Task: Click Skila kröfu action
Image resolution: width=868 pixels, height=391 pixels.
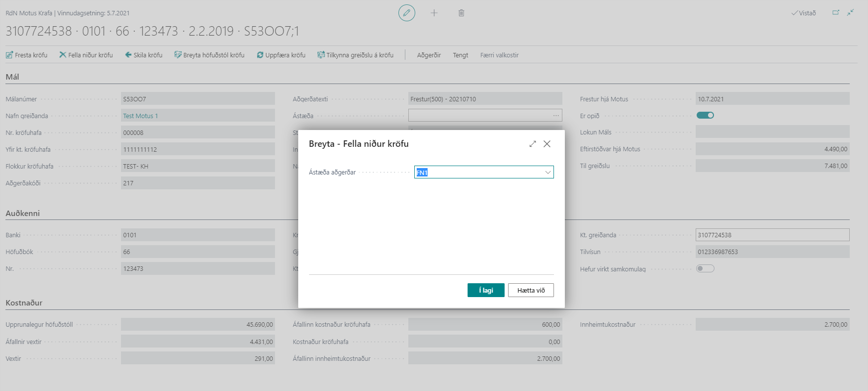Action: pyautogui.click(x=144, y=55)
